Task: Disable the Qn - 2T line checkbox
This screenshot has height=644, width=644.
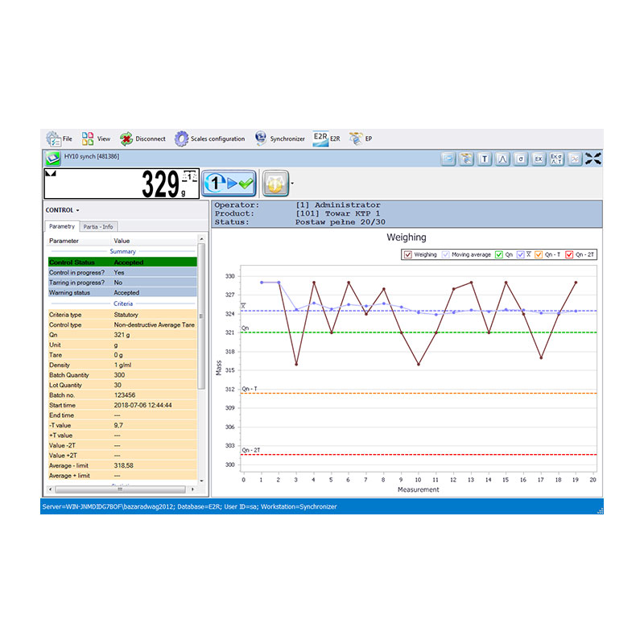Action: pyautogui.click(x=569, y=254)
